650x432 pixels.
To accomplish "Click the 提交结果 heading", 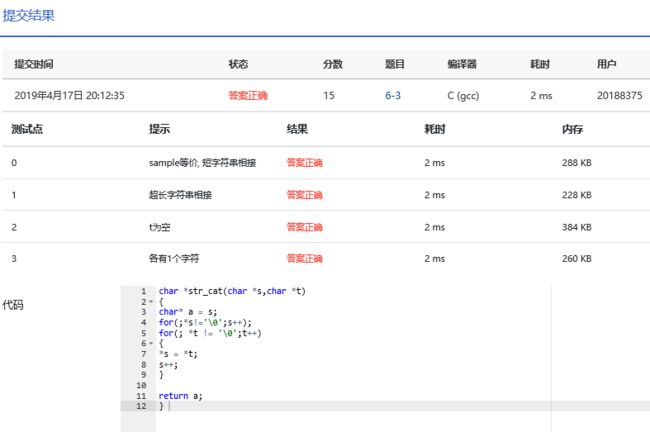I will pyautogui.click(x=29, y=16).
